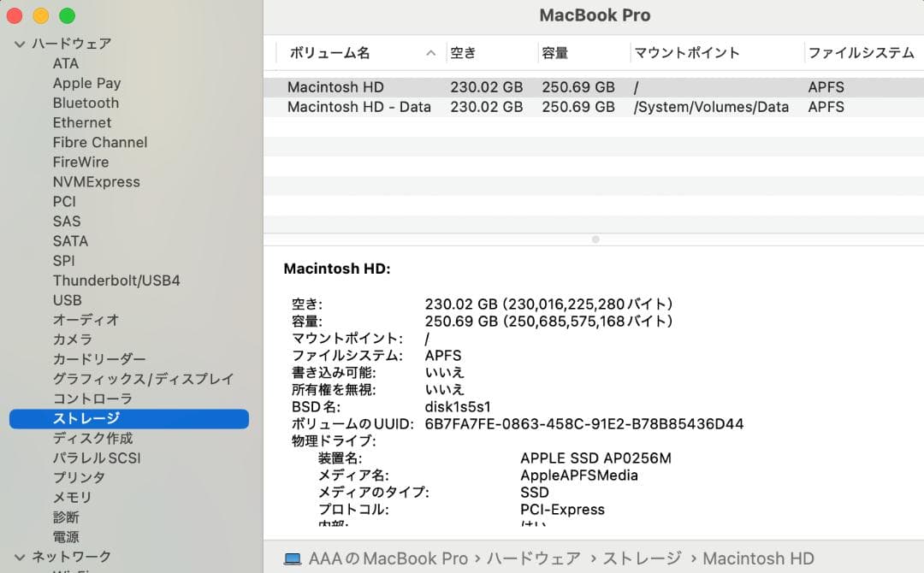The image size is (924, 573).
Task: Sort volumes by 空き column header
Action: pyautogui.click(x=463, y=53)
